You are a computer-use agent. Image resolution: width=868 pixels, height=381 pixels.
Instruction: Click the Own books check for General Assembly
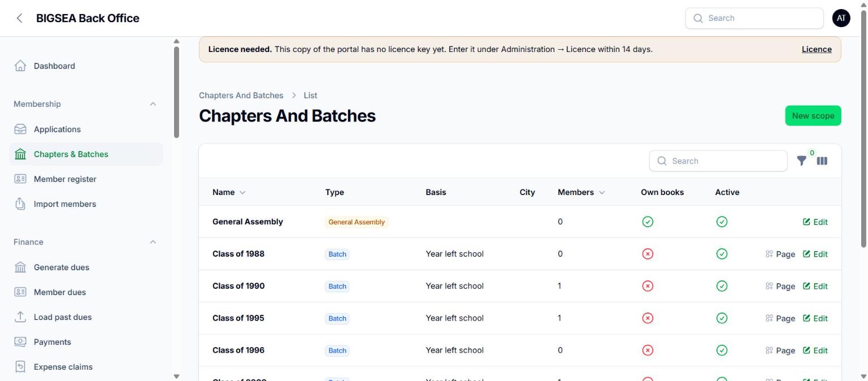(x=648, y=222)
